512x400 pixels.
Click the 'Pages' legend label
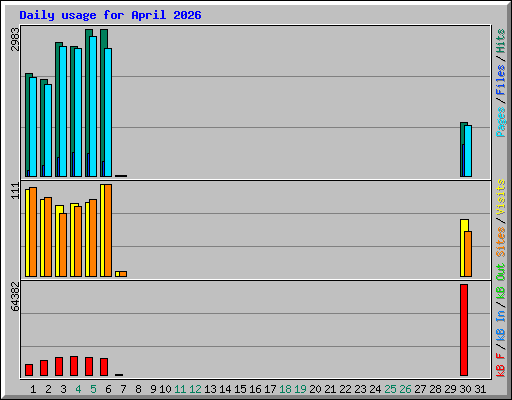(x=500, y=122)
